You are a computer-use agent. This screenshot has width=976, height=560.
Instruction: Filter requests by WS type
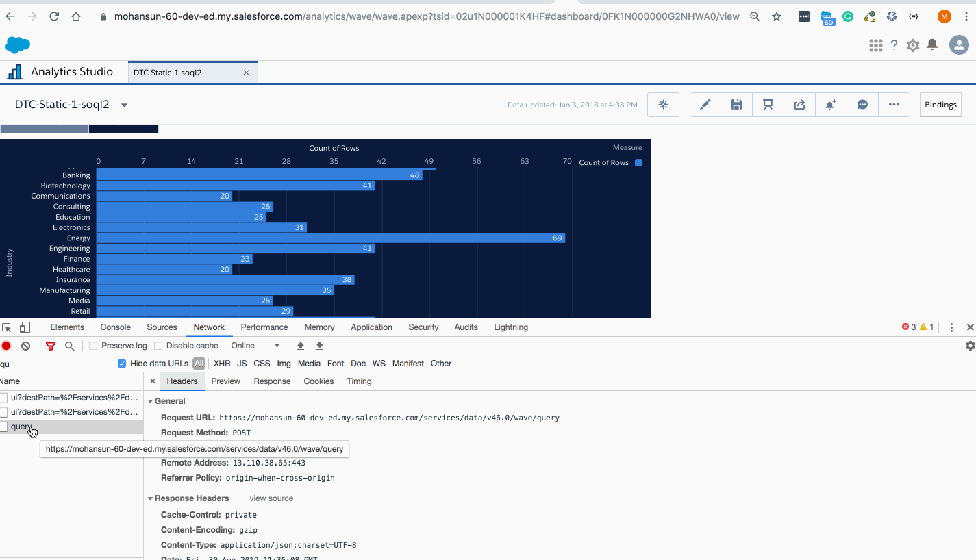point(379,364)
